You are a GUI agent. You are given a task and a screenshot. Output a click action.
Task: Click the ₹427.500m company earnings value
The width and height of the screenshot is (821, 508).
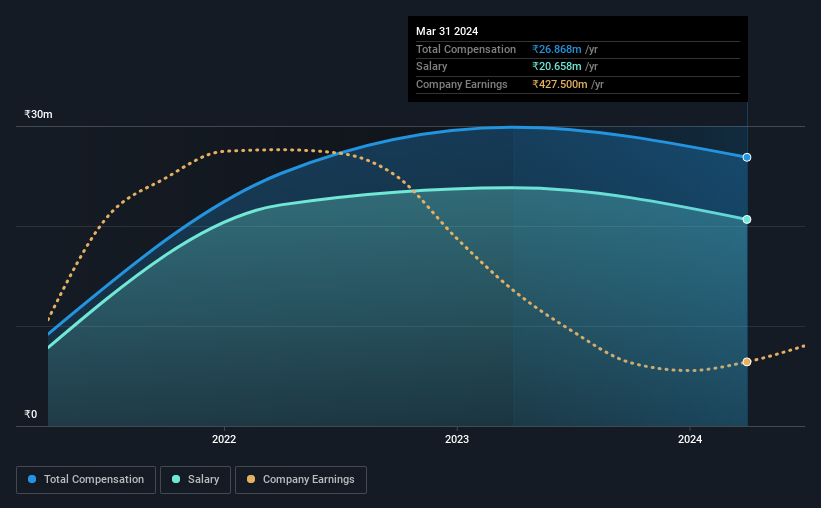pos(560,84)
